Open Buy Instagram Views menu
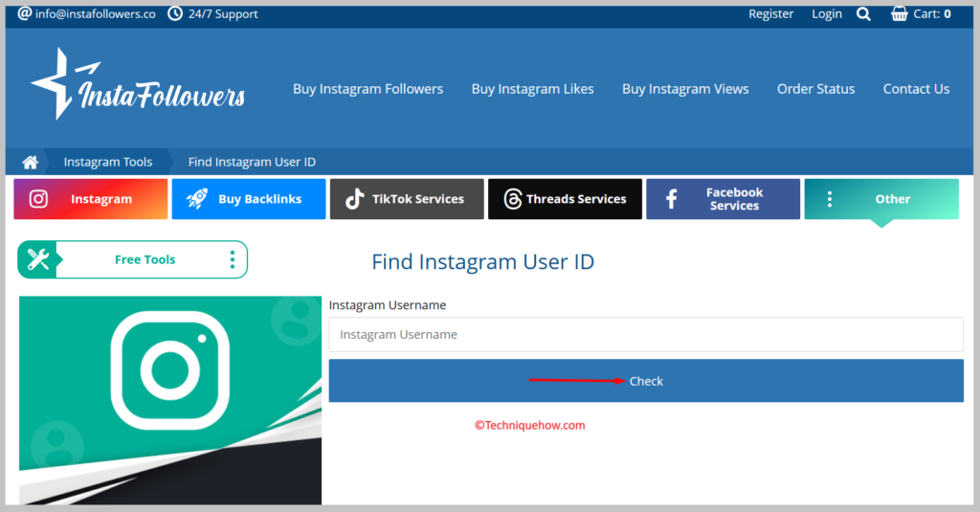The height and width of the screenshot is (512, 980). [685, 89]
